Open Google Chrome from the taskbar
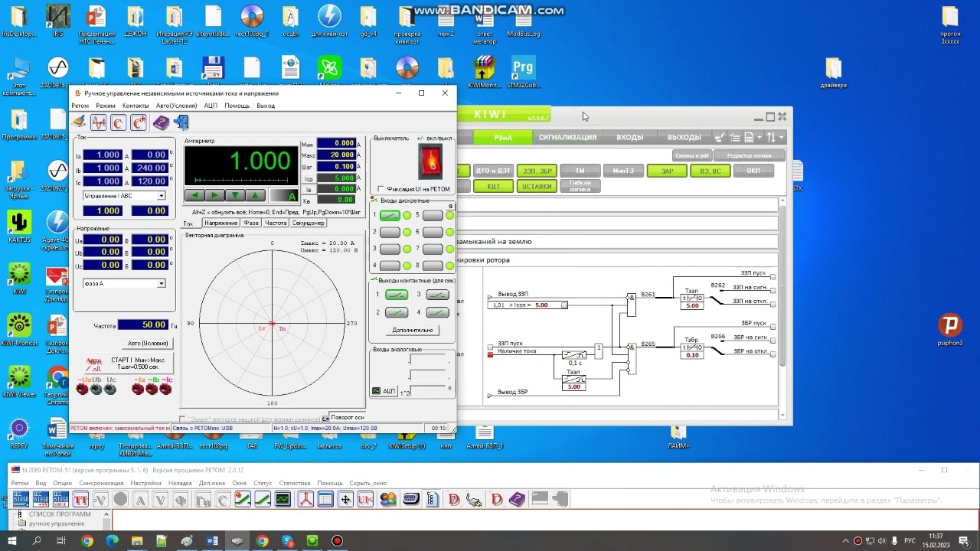This screenshot has height=551, width=980. pos(87,541)
